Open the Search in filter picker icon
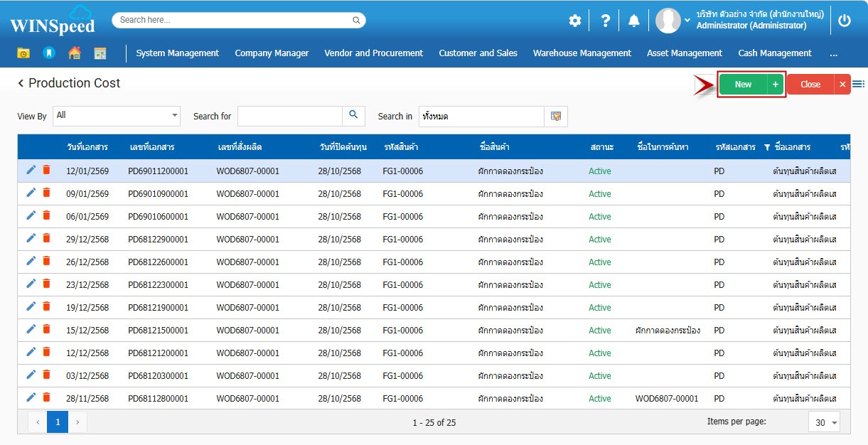 [x=556, y=116]
